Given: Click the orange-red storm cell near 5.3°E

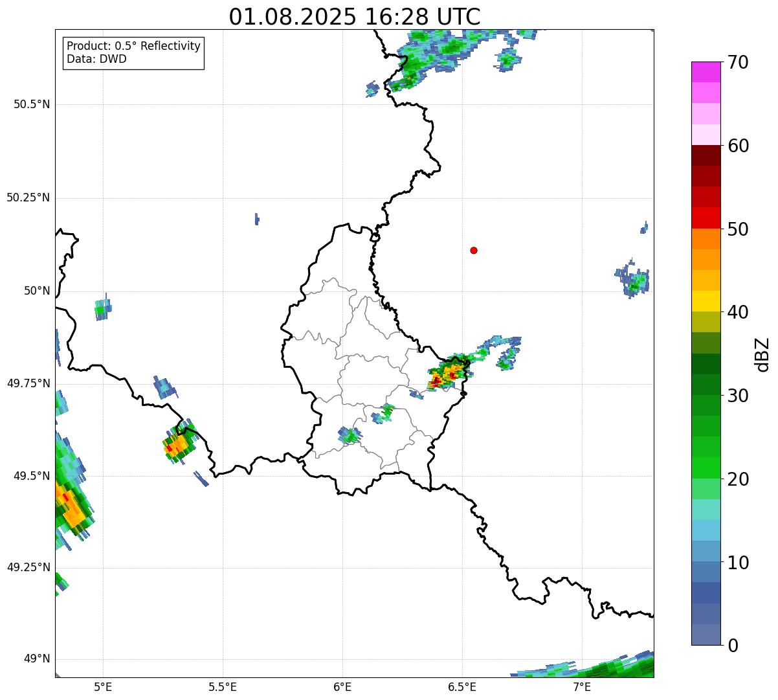Looking at the screenshot, I should 177,444.
